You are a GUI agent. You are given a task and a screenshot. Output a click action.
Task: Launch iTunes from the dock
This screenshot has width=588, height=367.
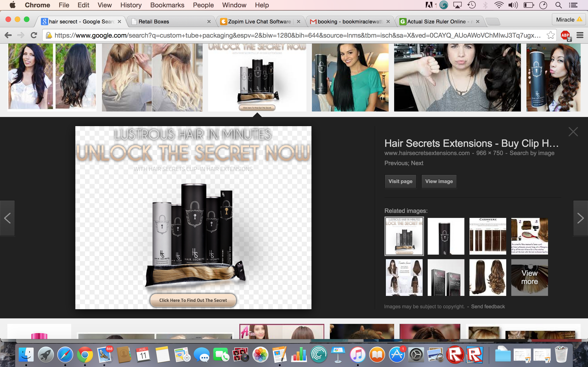(x=357, y=355)
